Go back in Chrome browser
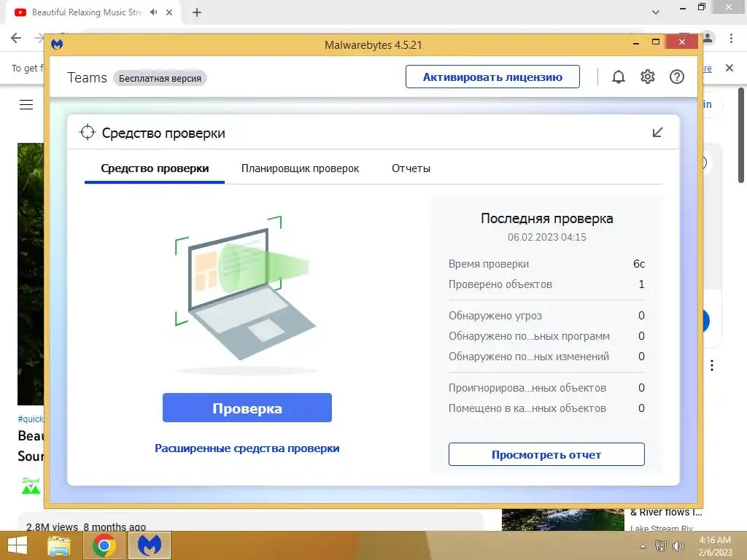This screenshot has height=560, width=747. (x=16, y=38)
